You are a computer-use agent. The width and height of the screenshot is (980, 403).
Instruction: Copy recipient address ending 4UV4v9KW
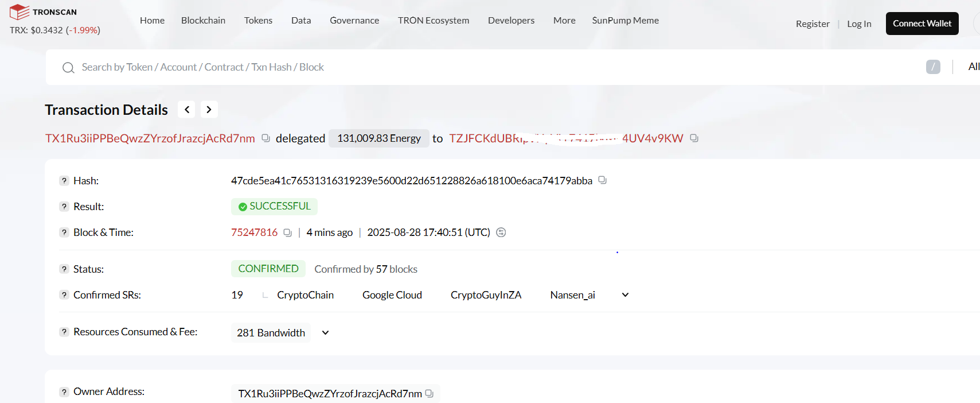[694, 138]
